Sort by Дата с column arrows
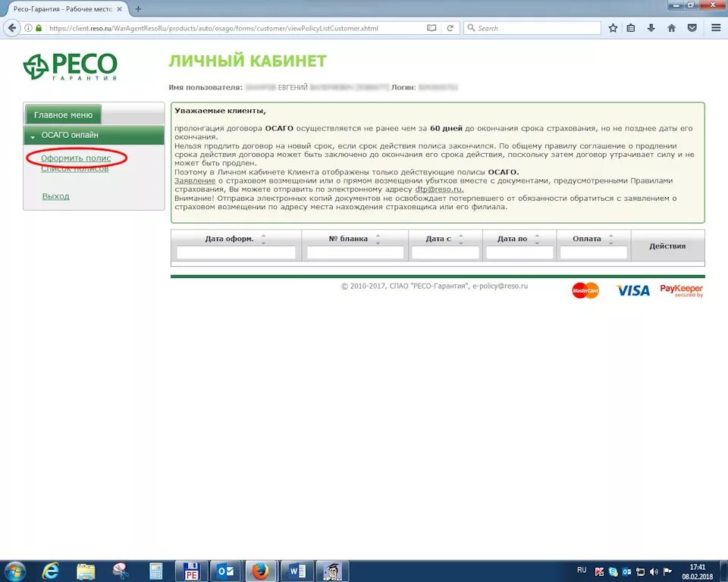This screenshot has height=582, width=728. [460, 239]
